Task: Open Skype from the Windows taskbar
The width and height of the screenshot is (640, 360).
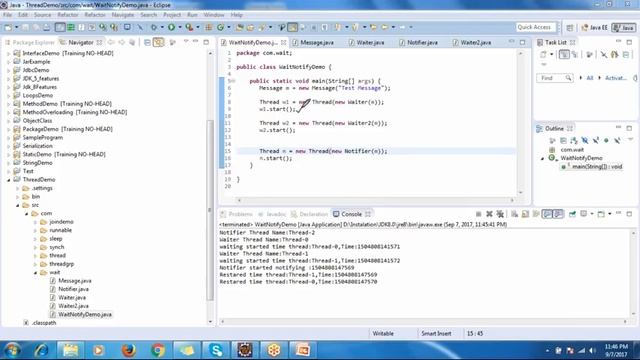Action: (x=216, y=350)
